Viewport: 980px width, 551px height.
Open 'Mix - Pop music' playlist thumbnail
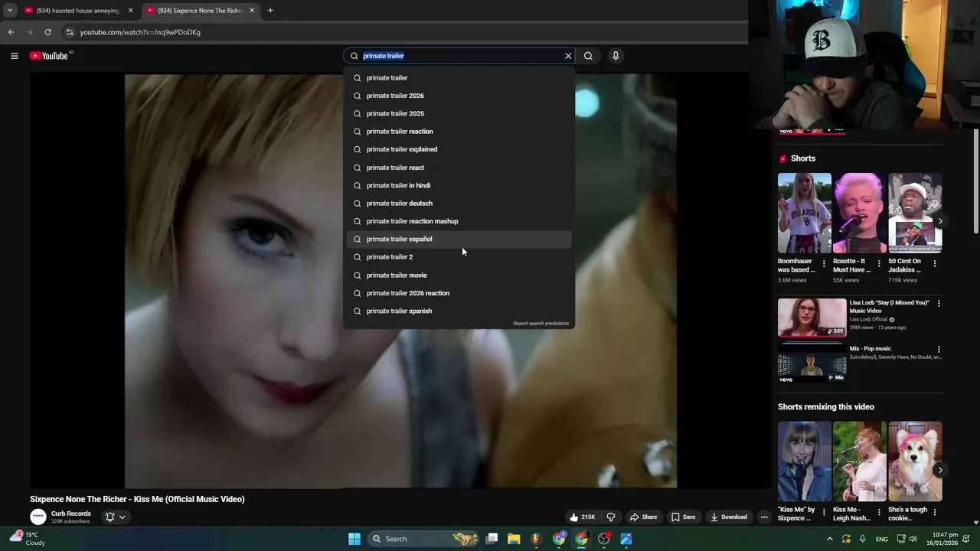click(x=812, y=364)
